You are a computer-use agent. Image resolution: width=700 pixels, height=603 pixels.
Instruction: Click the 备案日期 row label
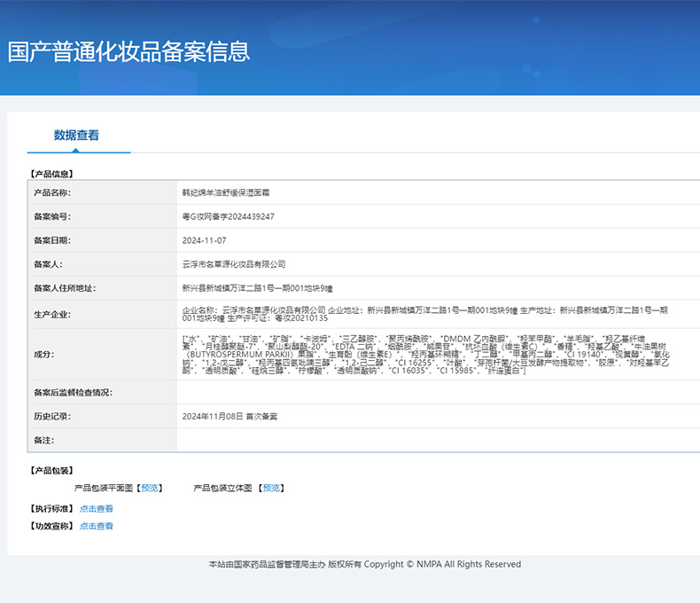click(52, 240)
